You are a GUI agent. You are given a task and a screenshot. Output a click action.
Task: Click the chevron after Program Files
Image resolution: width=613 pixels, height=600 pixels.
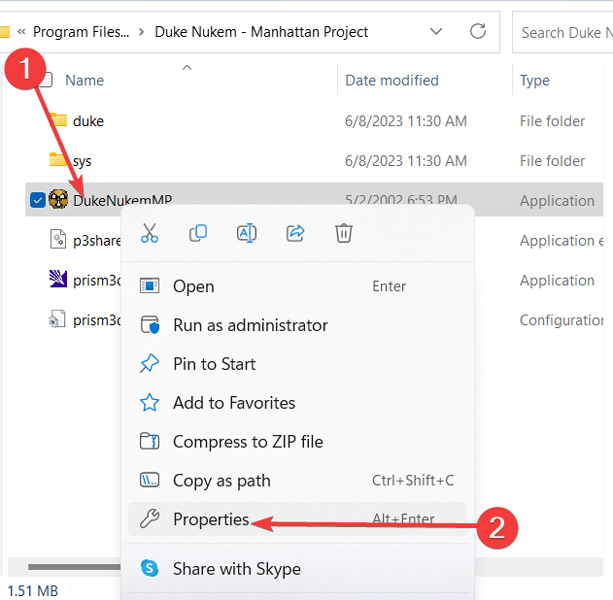[142, 32]
